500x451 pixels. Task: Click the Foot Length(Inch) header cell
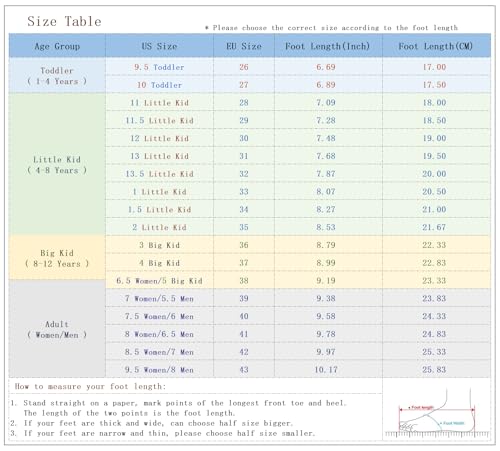(328, 46)
